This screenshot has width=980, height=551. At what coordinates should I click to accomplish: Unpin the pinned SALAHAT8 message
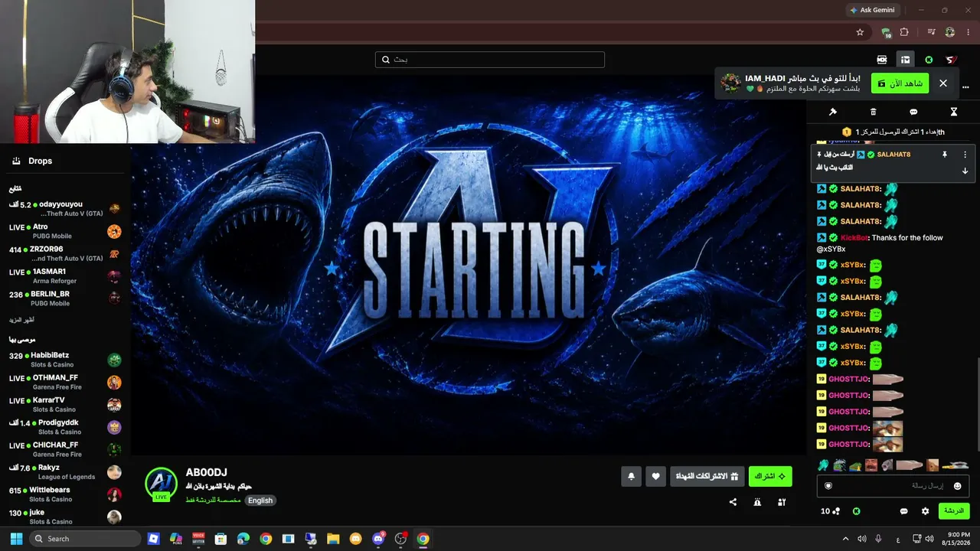click(x=945, y=155)
